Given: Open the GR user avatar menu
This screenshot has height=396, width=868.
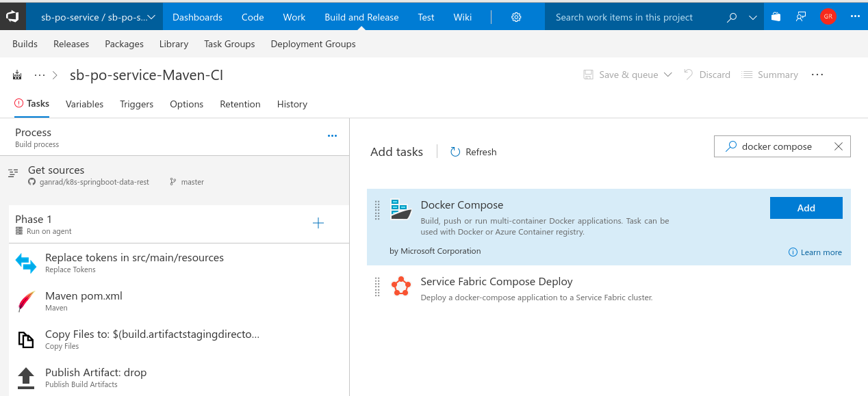Looking at the screenshot, I should point(828,17).
